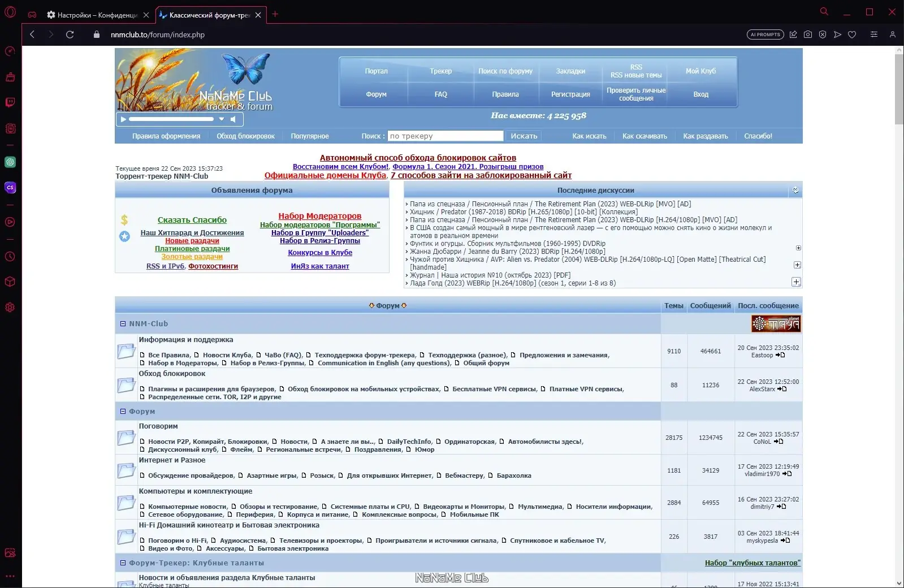Image resolution: width=904 pixels, height=588 pixels.
Task: Open the audio player dropdown arrow
Action: pyautogui.click(x=222, y=119)
